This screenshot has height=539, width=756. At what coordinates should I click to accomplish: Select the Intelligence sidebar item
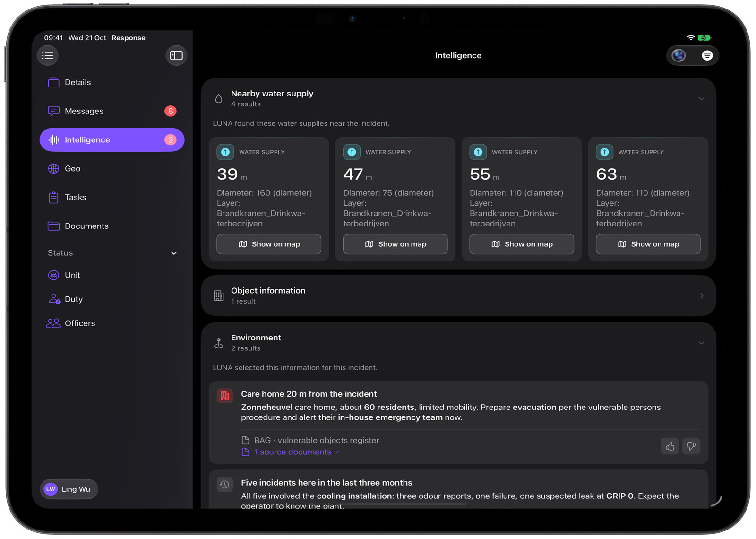pos(112,140)
